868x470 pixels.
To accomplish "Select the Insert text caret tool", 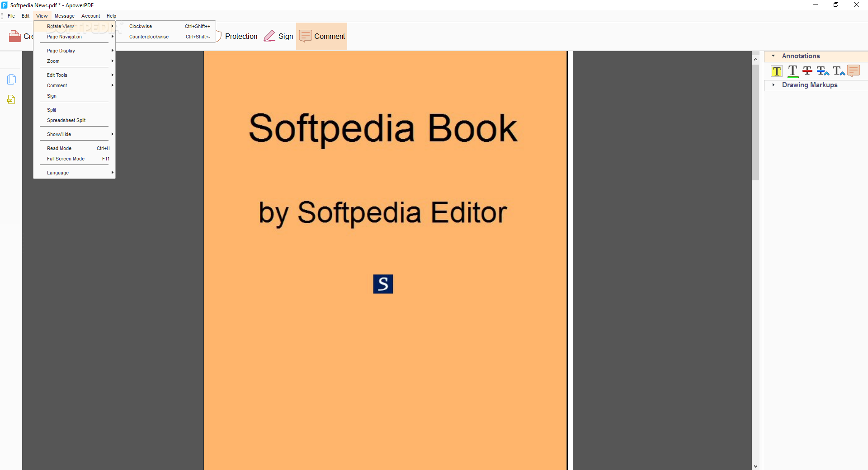I will pos(839,71).
